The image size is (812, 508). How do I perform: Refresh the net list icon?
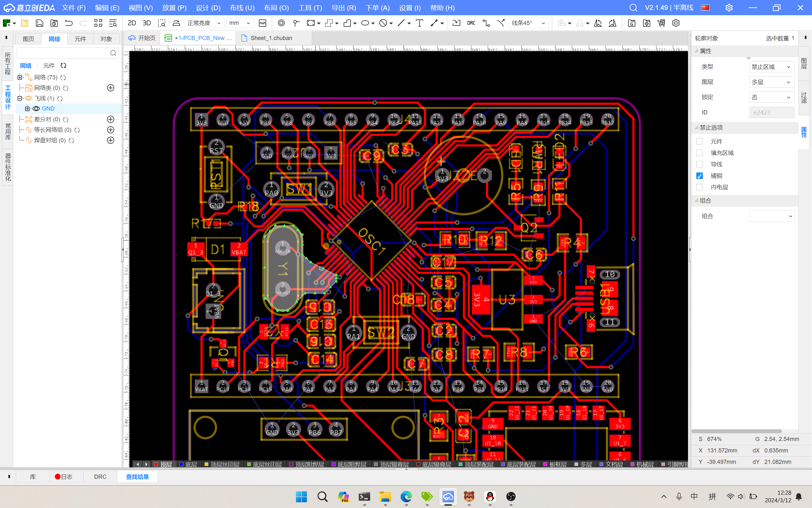click(x=63, y=65)
